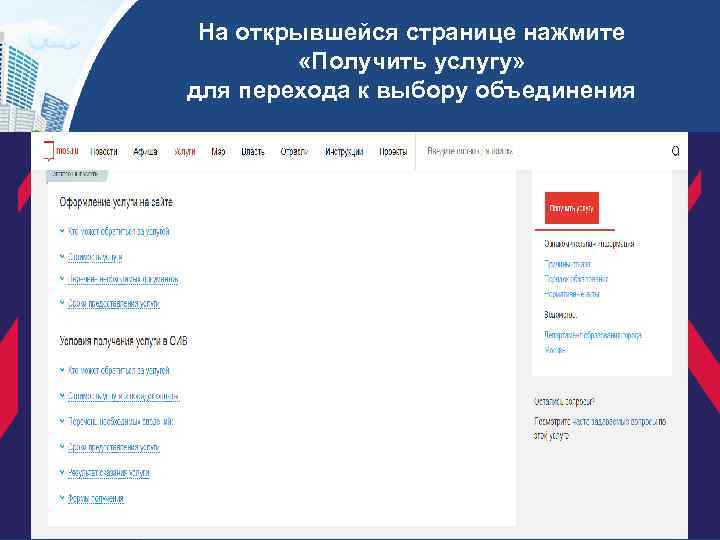Open the Новости menu item
The image size is (720, 540).
[x=104, y=151]
